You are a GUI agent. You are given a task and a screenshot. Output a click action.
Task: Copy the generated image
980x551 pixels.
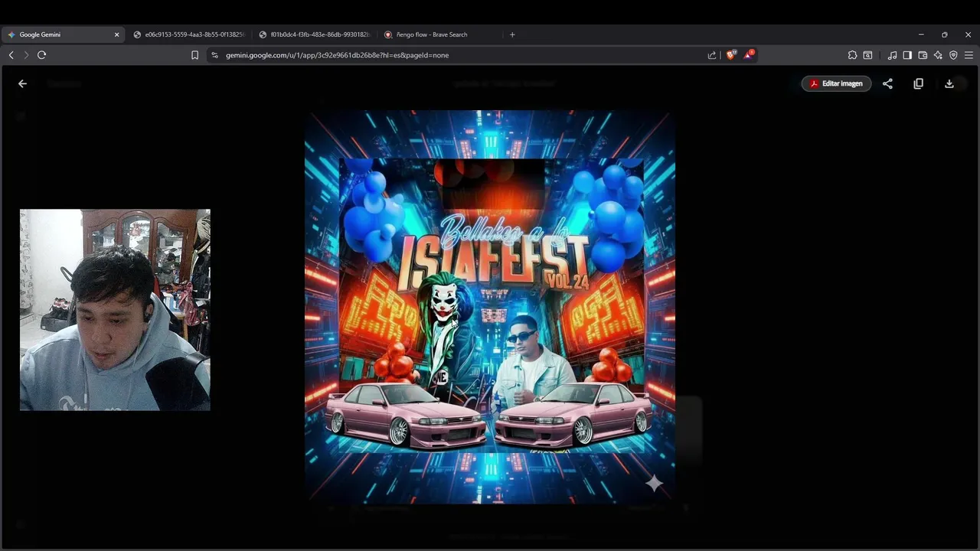pos(918,84)
